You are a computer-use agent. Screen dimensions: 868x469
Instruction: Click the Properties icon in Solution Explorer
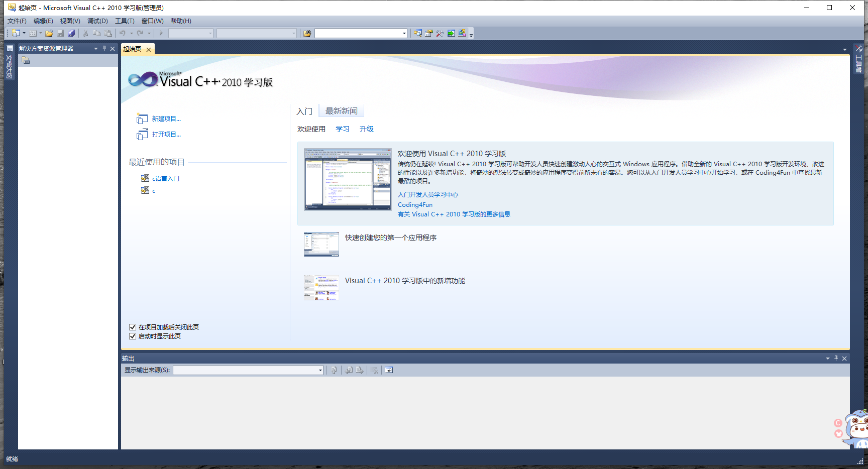pyautogui.click(x=26, y=60)
